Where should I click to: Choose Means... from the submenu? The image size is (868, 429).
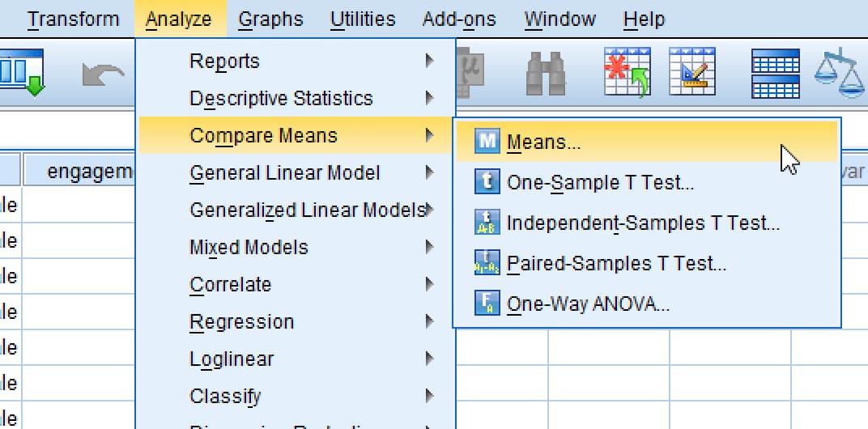pos(647,142)
